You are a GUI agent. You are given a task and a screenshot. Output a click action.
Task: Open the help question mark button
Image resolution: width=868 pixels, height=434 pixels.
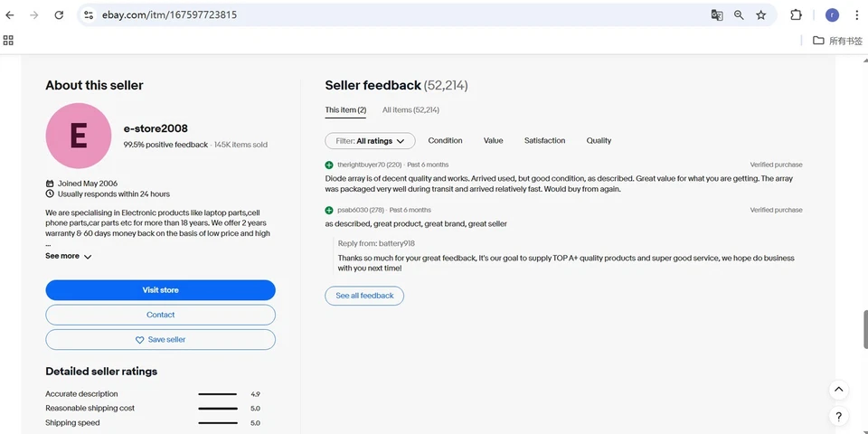pos(838,417)
